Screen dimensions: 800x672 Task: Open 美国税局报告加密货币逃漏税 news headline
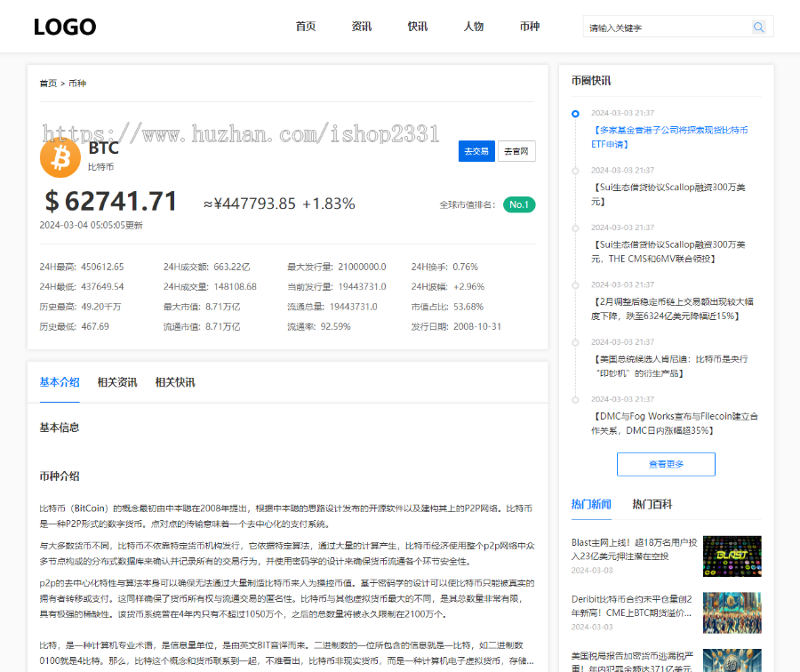click(x=633, y=662)
